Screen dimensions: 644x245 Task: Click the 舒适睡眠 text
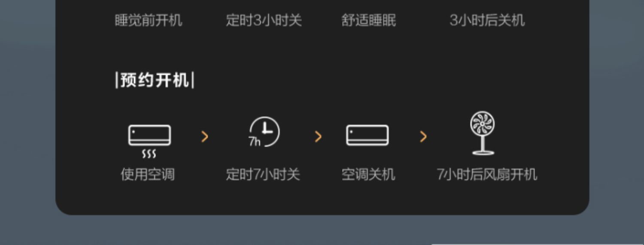(369, 20)
